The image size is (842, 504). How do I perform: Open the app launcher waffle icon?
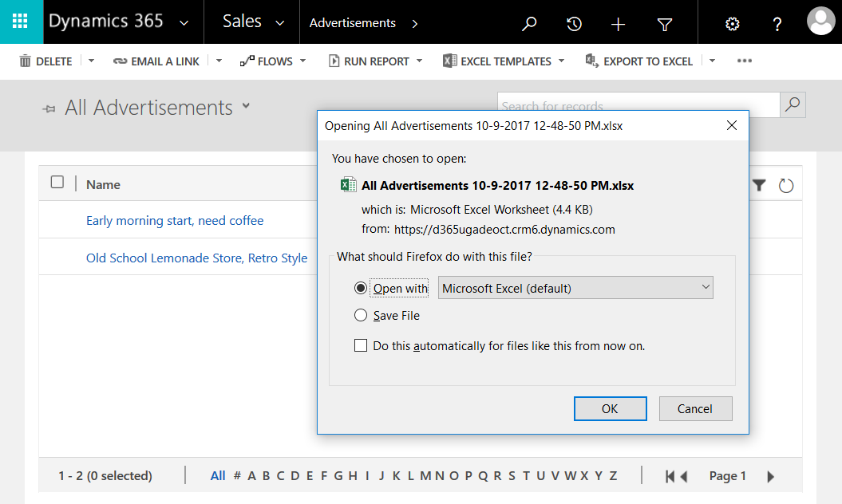pos(20,22)
